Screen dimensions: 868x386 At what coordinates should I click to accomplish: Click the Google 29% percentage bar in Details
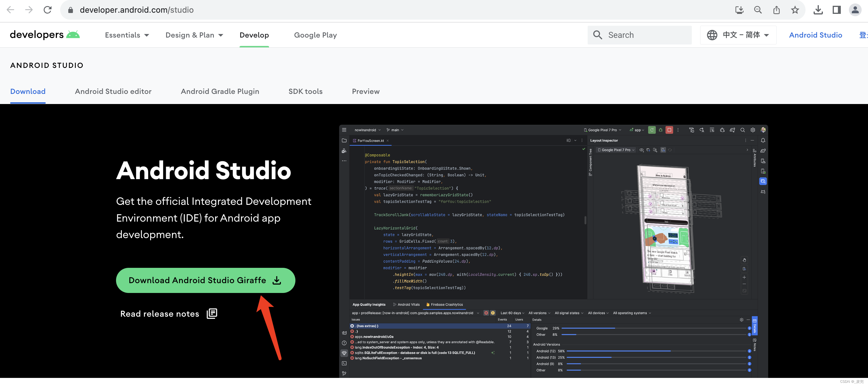588,328
